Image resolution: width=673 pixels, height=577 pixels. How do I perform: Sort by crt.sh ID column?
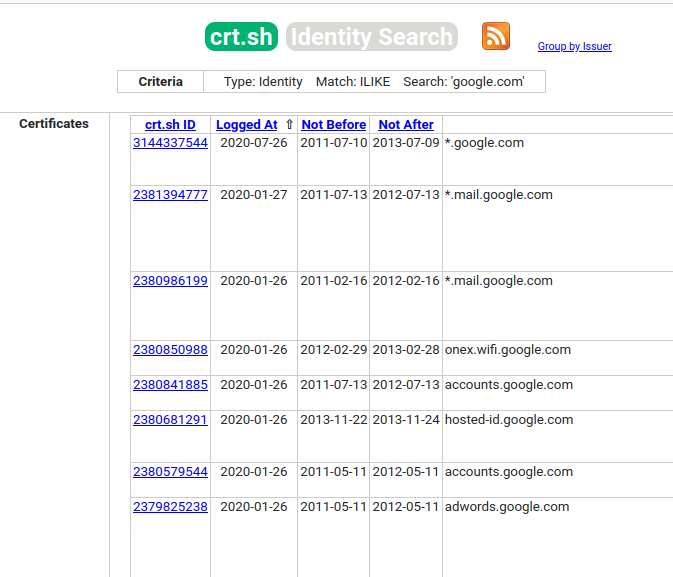tap(170, 125)
